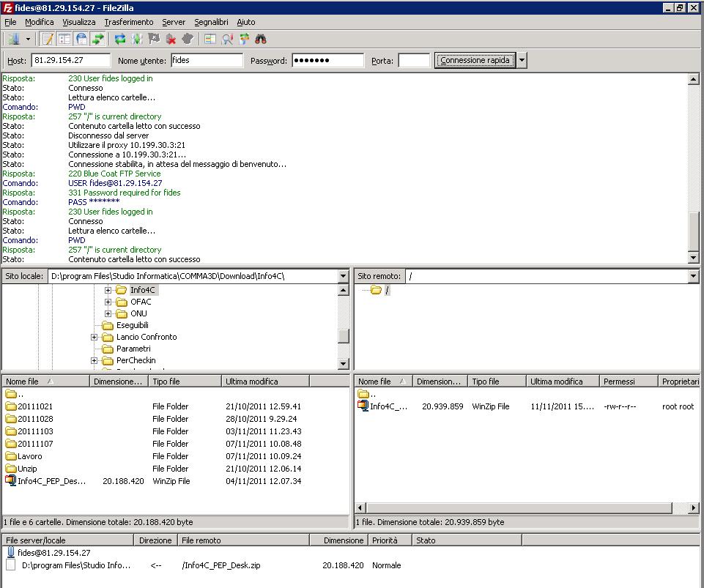Click in the Porta input field
The width and height of the screenshot is (704, 588).
click(414, 61)
